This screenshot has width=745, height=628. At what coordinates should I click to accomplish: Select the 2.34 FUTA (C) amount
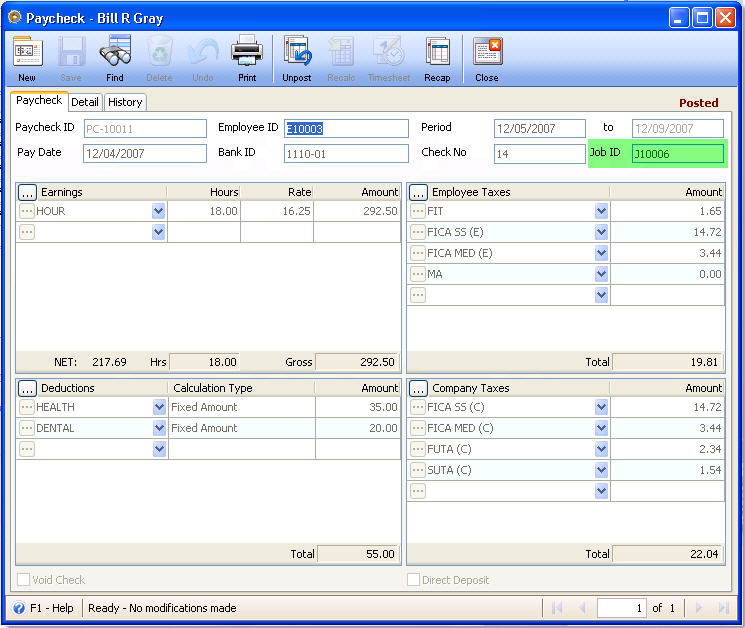[667, 449]
